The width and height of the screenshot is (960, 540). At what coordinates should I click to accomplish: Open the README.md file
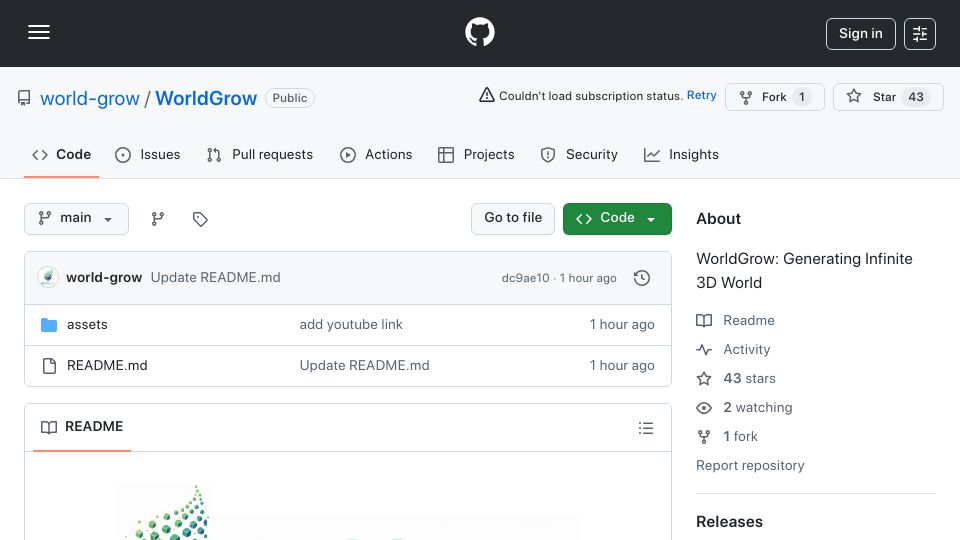point(107,366)
